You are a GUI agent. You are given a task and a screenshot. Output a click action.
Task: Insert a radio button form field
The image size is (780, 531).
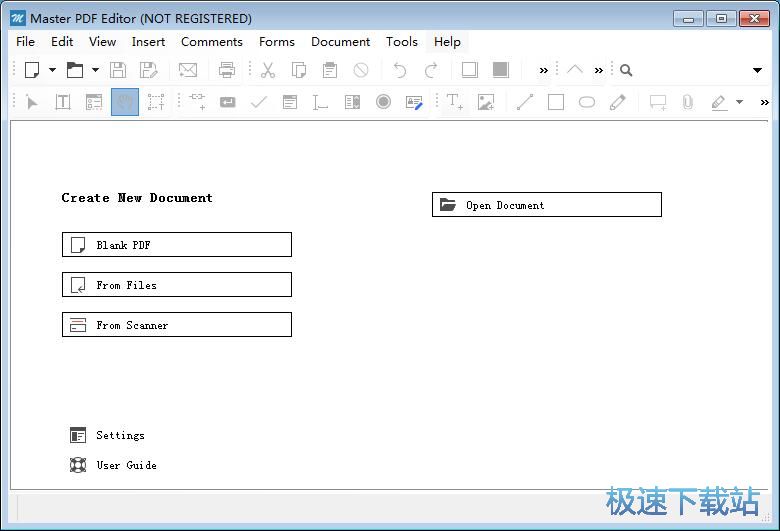(x=383, y=102)
